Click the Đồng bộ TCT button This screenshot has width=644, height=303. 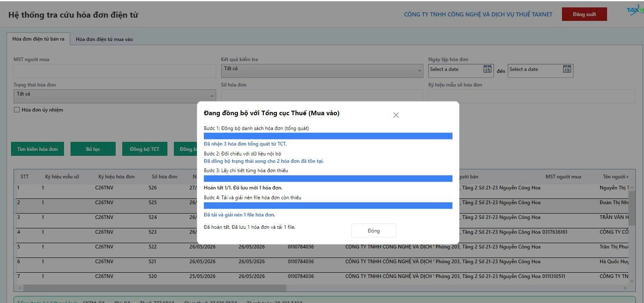point(144,149)
